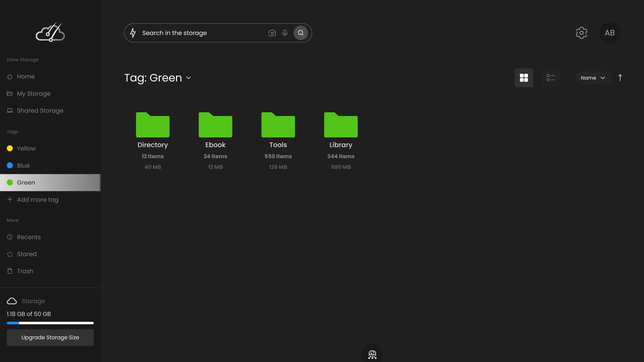Click the "1.18 GB of 50 GB" text
Screen dimensions: 644x362
click(x=29, y=314)
